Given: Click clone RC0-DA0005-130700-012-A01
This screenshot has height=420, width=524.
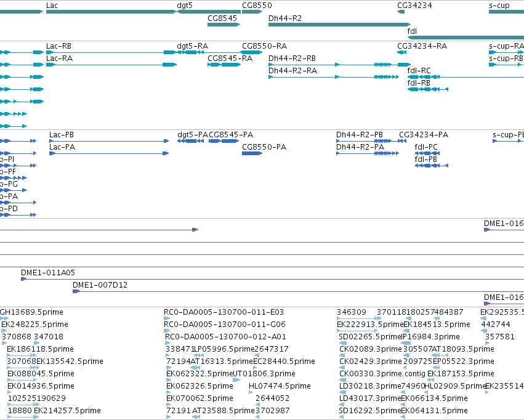Looking at the screenshot, I should 225,337.
